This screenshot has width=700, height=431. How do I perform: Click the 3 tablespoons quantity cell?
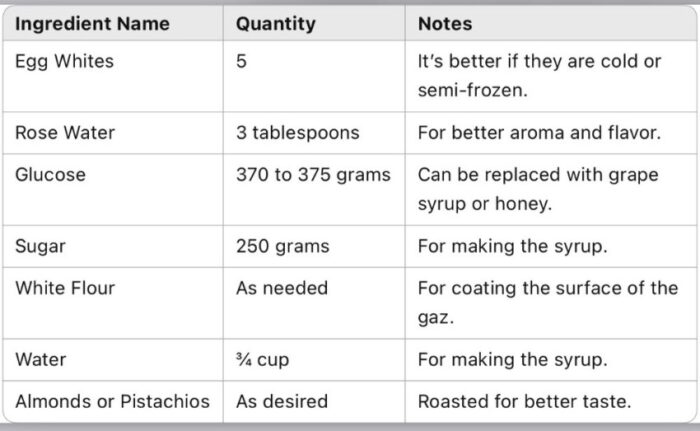[x=297, y=133]
